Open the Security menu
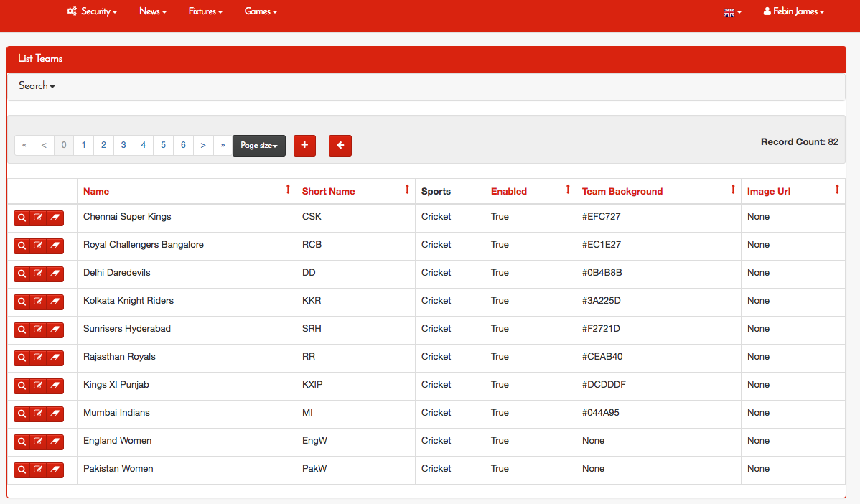The height and width of the screenshot is (504, 860). [92, 11]
